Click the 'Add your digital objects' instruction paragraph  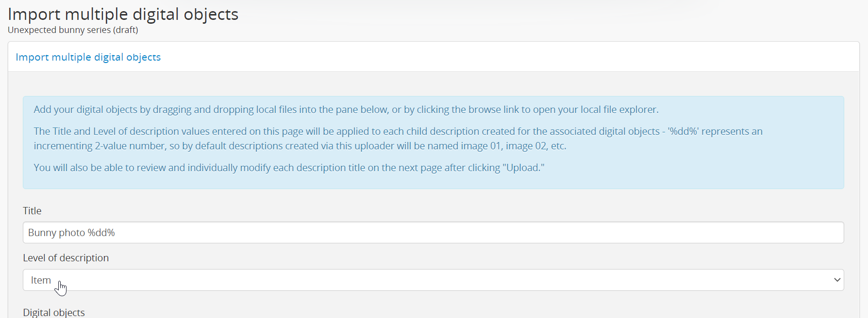(346, 110)
